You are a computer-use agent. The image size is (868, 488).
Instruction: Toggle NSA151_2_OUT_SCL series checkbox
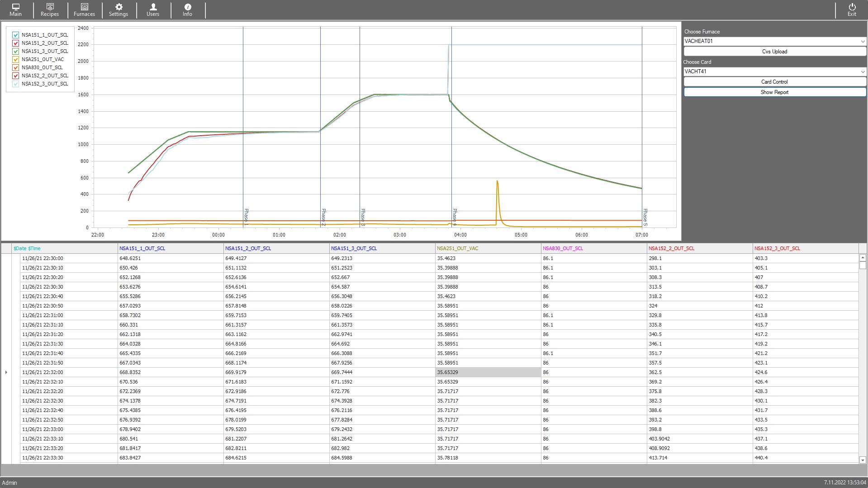tap(16, 43)
